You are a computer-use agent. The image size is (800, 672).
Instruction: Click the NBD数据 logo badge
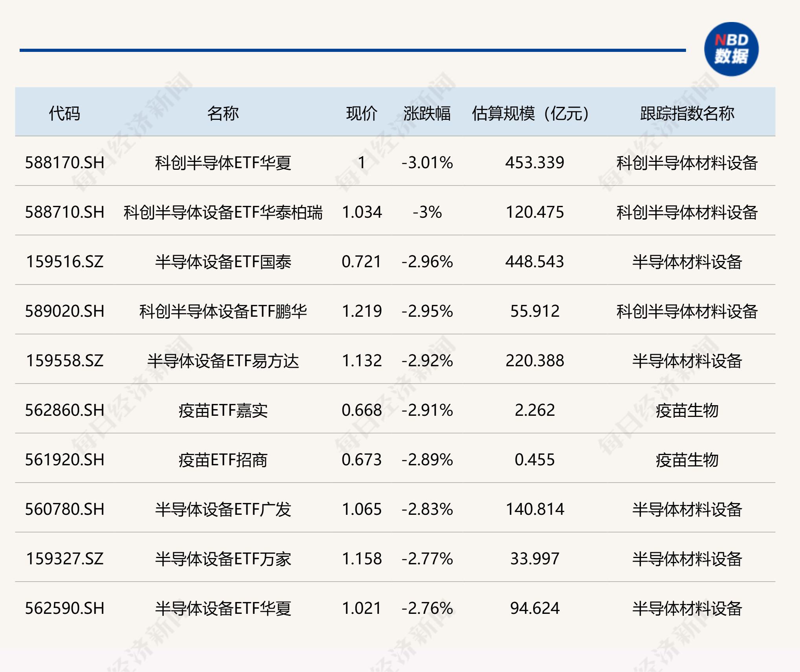point(731,49)
